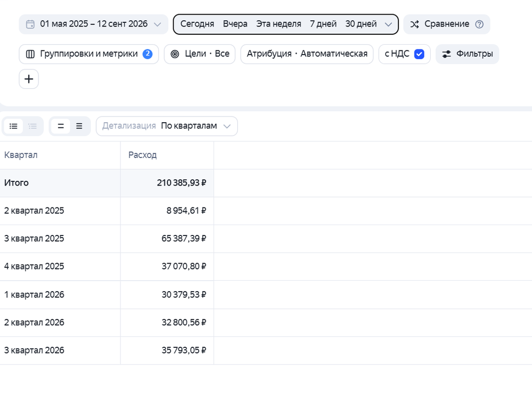Image resolution: width=532 pixels, height=394 pixels.
Task: Click the blue badge showing 2
Action: (x=147, y=54)
